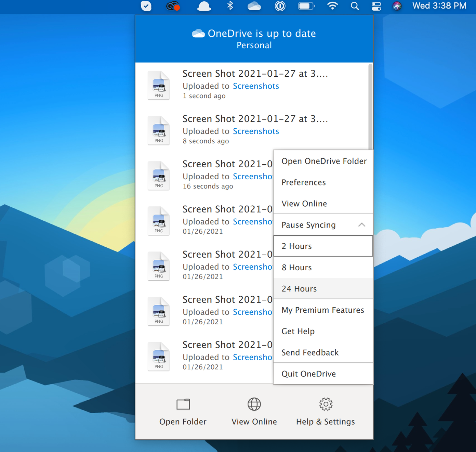
Task: Collapse the Pause Syncing submenu
Action: click(x=362, y=225)
